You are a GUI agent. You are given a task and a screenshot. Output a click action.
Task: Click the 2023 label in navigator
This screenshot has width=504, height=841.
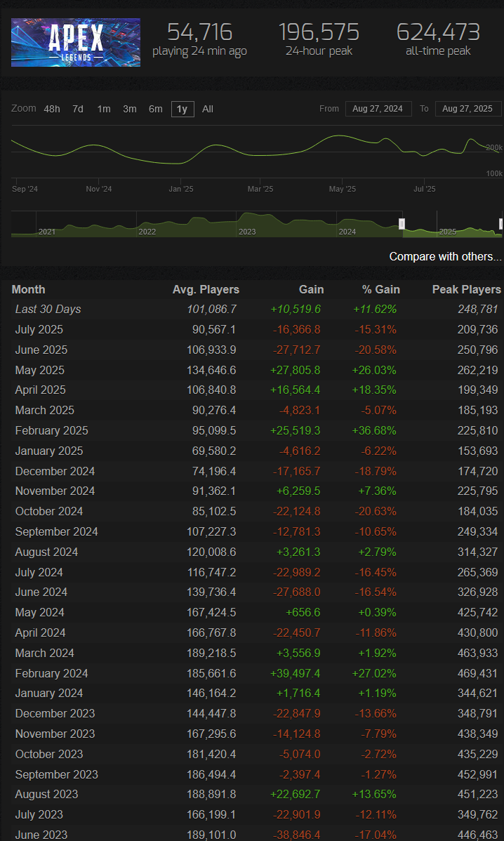point(247,232)
